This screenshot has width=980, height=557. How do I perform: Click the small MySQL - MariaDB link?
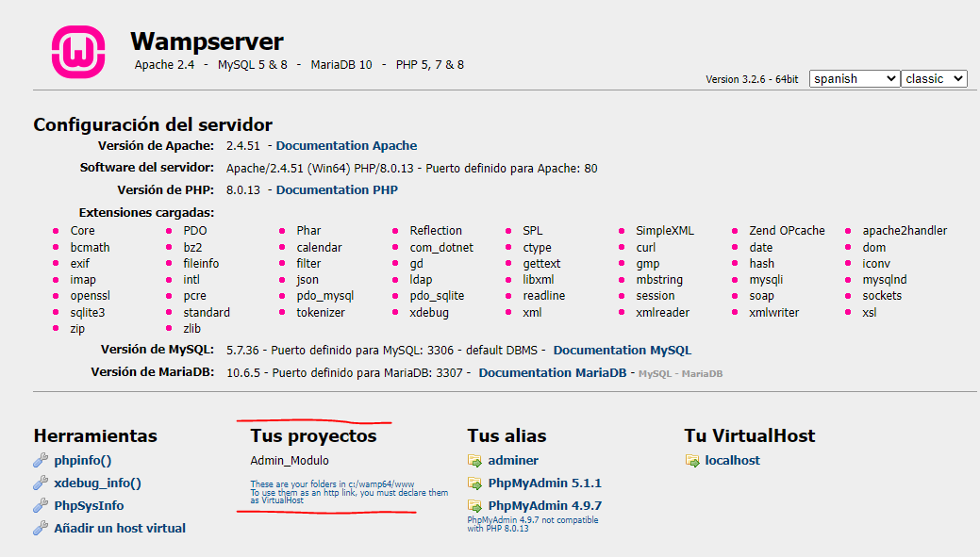coord(680,374)
